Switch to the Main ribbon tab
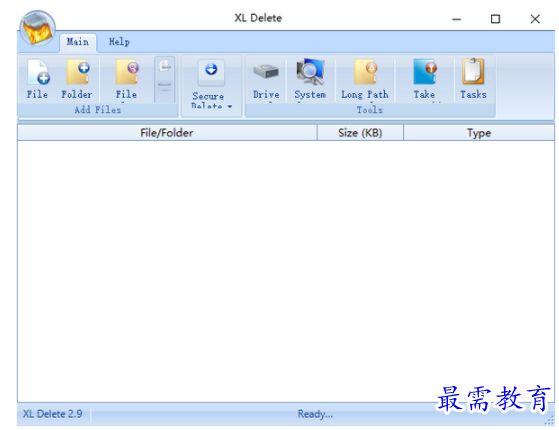This screenshot has height=430, width=559. 78,42
